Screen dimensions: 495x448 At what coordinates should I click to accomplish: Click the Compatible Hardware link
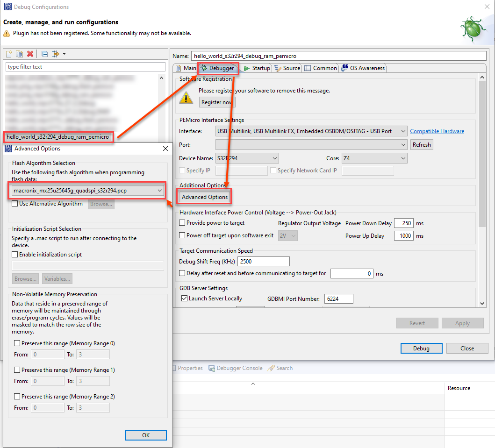point(437,131)
